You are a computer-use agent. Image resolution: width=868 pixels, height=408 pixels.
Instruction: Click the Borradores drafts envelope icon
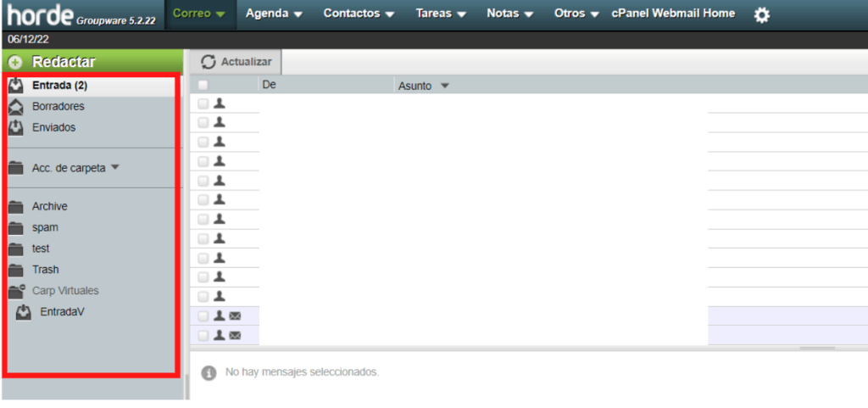[16, 106]
